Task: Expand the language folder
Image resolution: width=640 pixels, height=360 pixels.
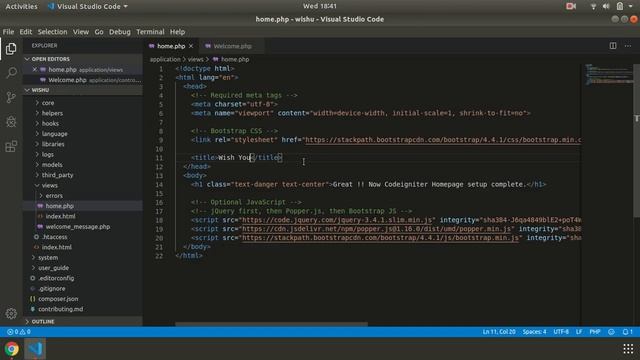Action: tap(55, 133)
